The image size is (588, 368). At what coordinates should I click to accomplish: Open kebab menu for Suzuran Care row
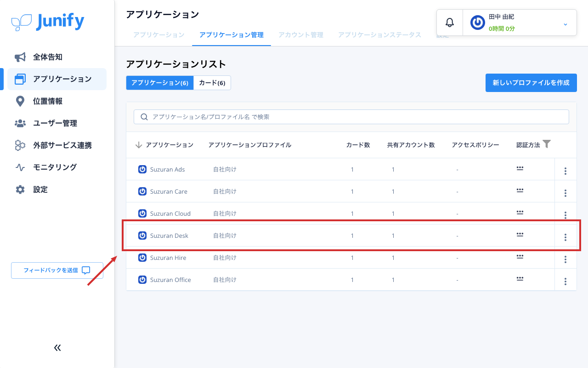(x=565, y=193)
